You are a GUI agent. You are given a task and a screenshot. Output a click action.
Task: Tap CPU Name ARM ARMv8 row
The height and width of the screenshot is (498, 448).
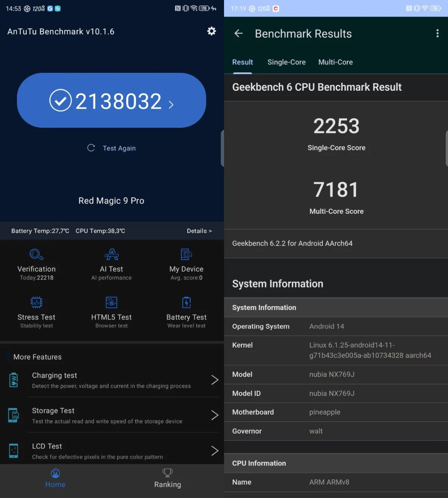pyautogui.click(x=336, y=482)
